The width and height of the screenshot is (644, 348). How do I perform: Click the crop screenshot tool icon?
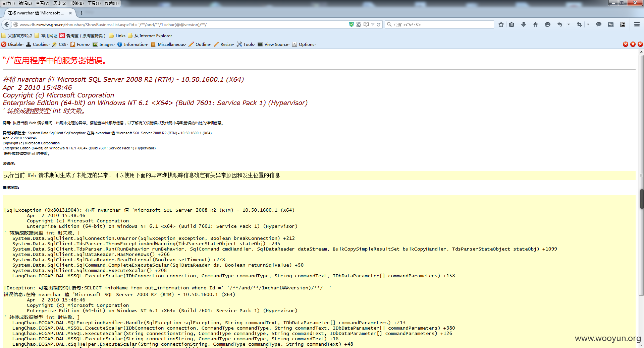[x=579, y=24]
